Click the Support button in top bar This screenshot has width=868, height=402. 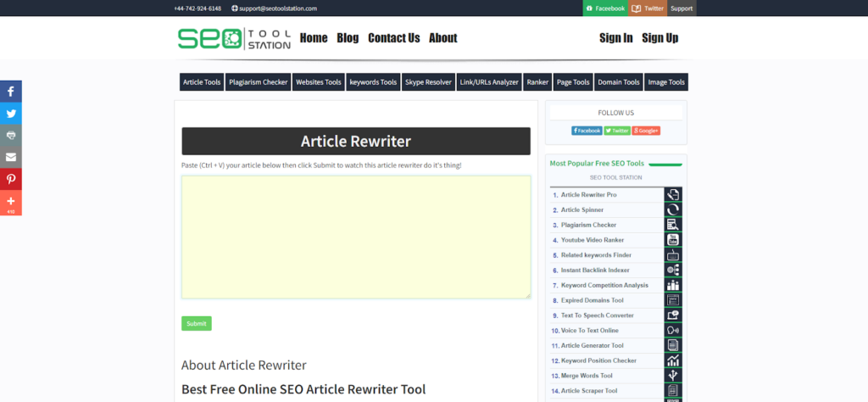(682, 8)
